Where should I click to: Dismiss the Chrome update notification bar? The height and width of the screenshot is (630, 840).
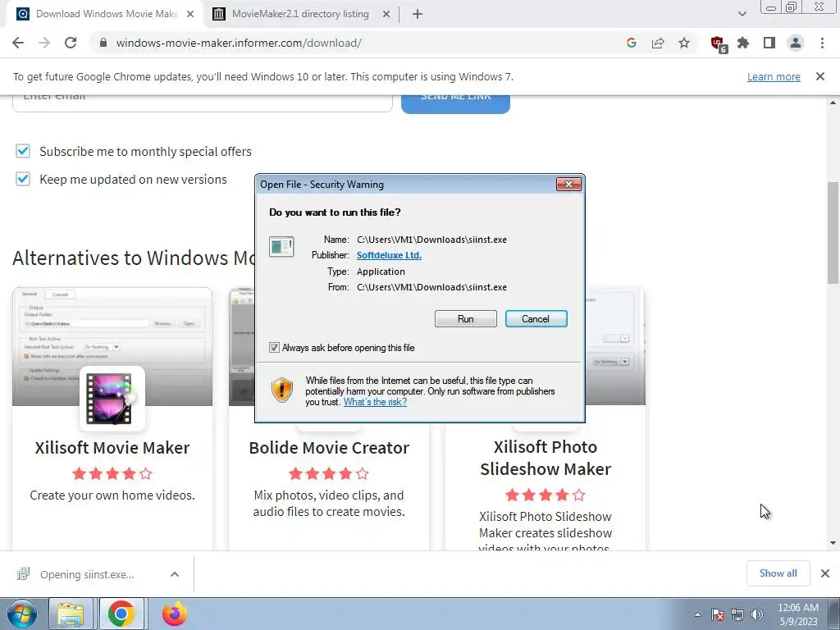point(819,76)
